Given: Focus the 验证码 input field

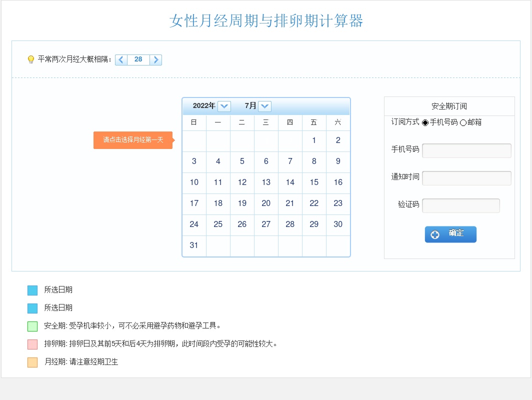Looking at the screenshot, I should point(461,205).
